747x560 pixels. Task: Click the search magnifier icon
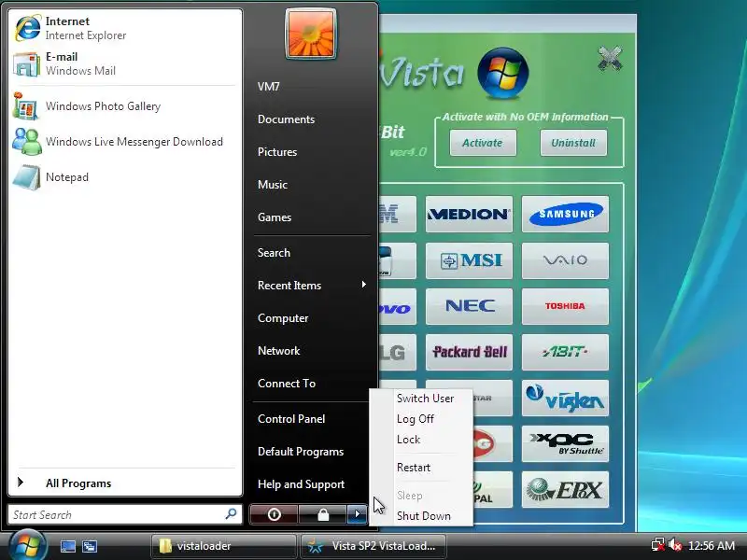point(231,514)
